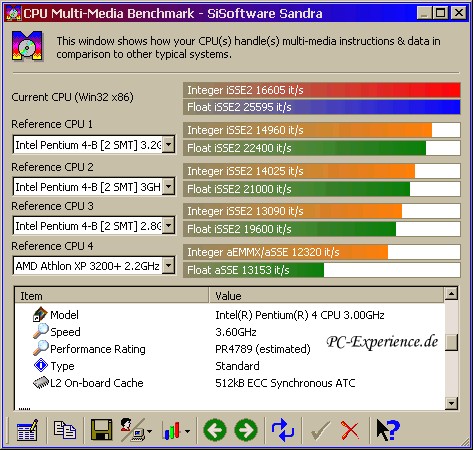Click the blue refresh arrows icon
This screenshot has height=450, width=473.
[x=283, y=430]
